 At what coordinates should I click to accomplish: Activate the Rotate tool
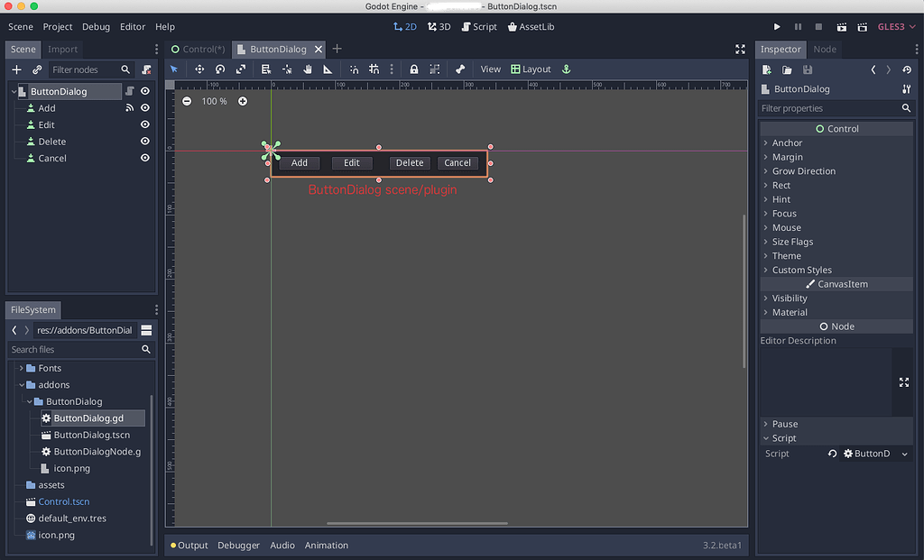[x=221, y=69]
